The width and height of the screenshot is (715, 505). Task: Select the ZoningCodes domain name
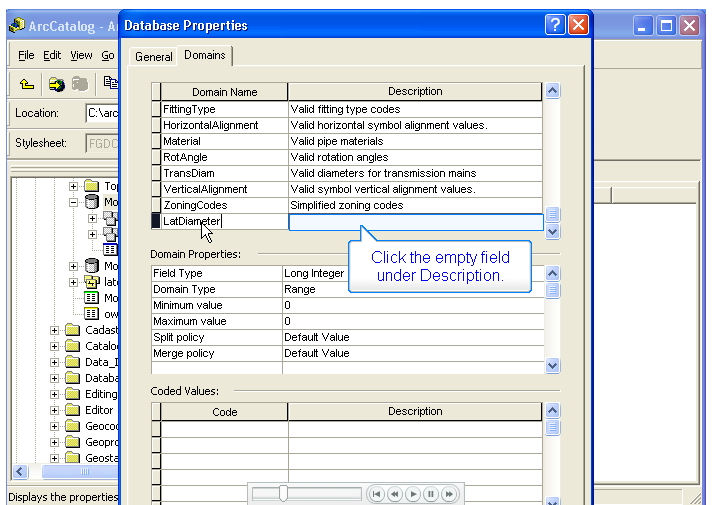coord(195,205)
